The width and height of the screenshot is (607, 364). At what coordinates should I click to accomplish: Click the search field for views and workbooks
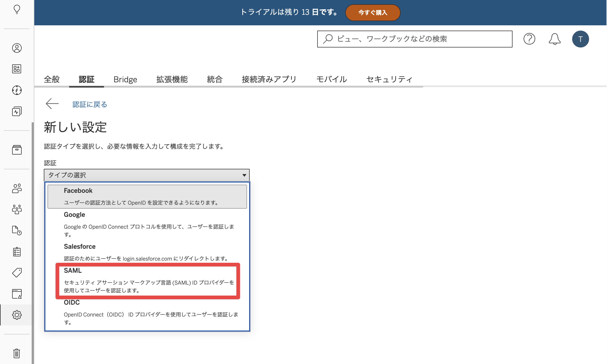(415, 39)
